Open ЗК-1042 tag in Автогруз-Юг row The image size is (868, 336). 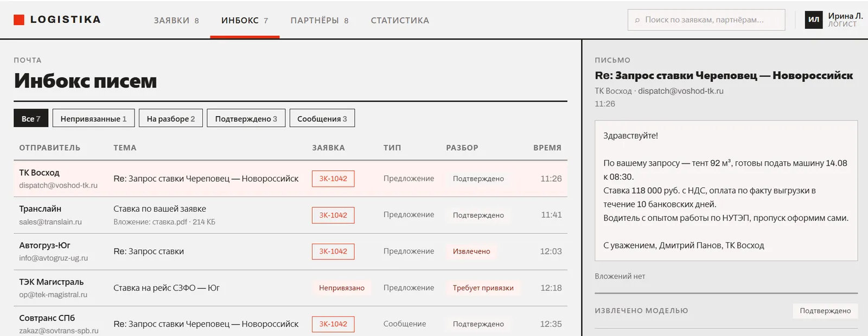coord(333,251)
